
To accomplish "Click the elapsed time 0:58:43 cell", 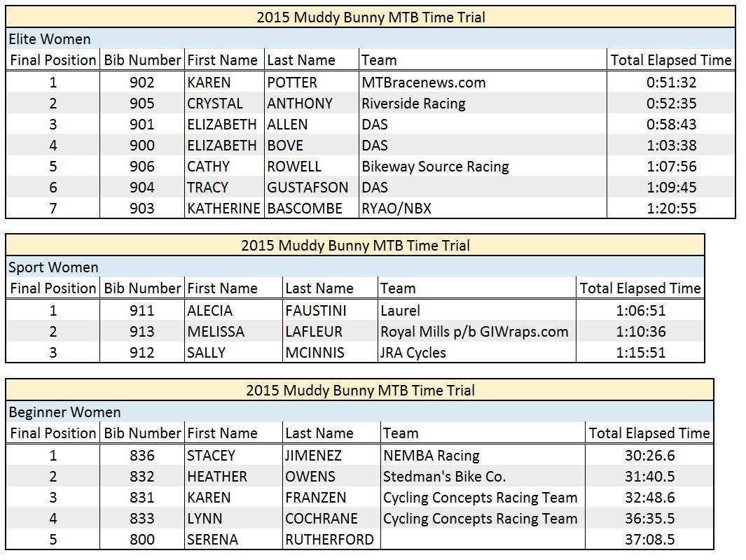I will [671, 125].
